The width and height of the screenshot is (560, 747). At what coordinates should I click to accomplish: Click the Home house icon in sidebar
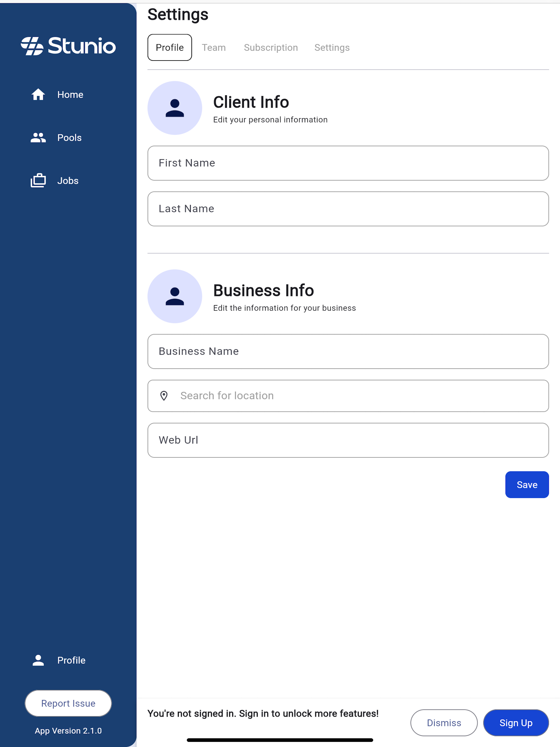tap(38, 94)
